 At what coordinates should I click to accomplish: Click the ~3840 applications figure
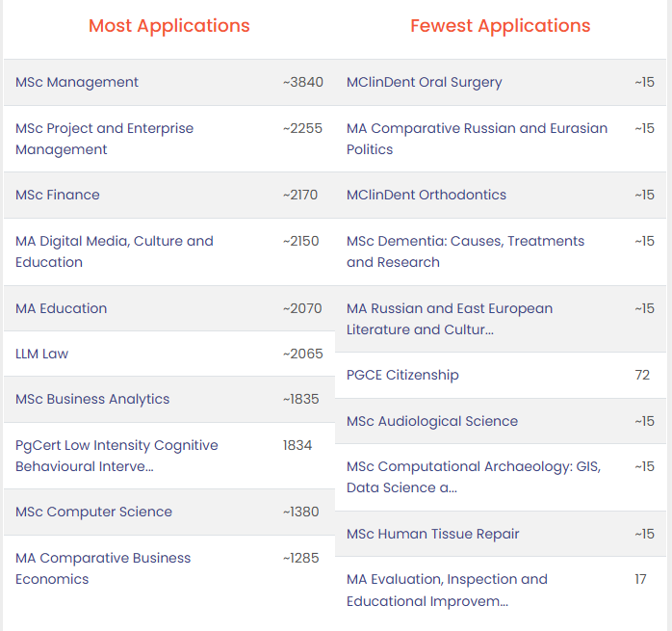pos(303,83)
